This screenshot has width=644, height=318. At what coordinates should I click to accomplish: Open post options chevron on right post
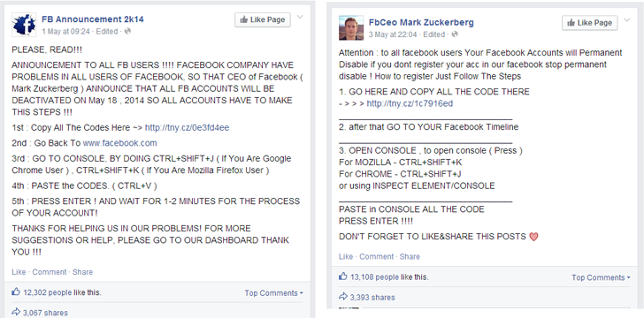coord(626,20)
